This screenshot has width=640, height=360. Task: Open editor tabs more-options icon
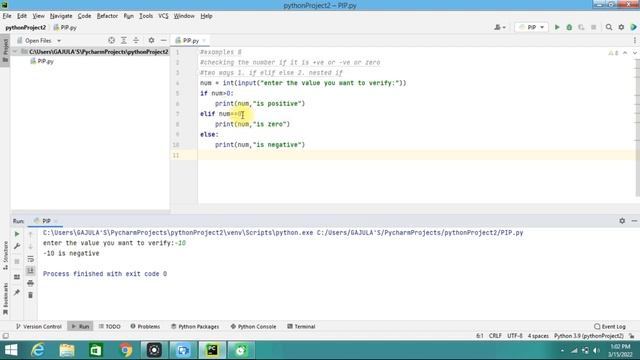point(635,40)
